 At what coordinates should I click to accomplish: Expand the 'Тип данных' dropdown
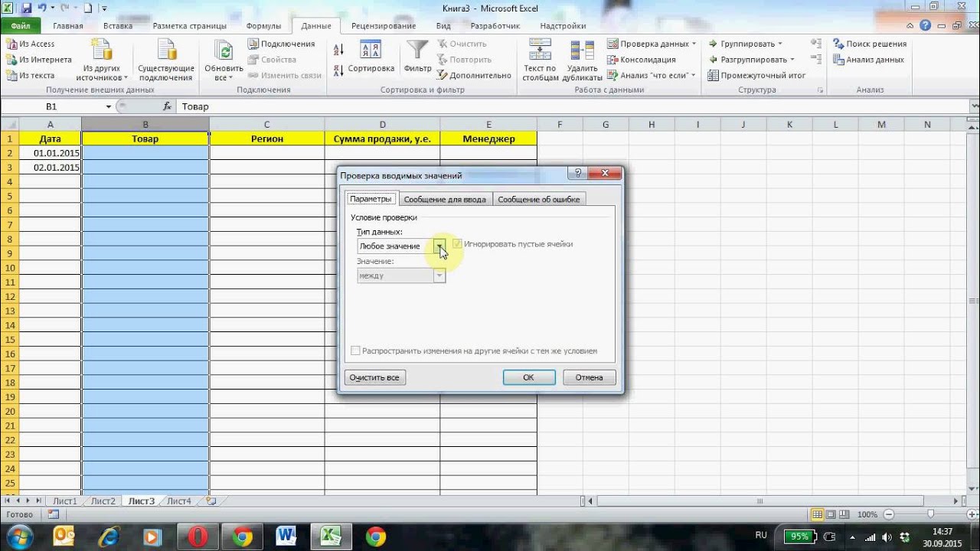[x=439, y=246]
